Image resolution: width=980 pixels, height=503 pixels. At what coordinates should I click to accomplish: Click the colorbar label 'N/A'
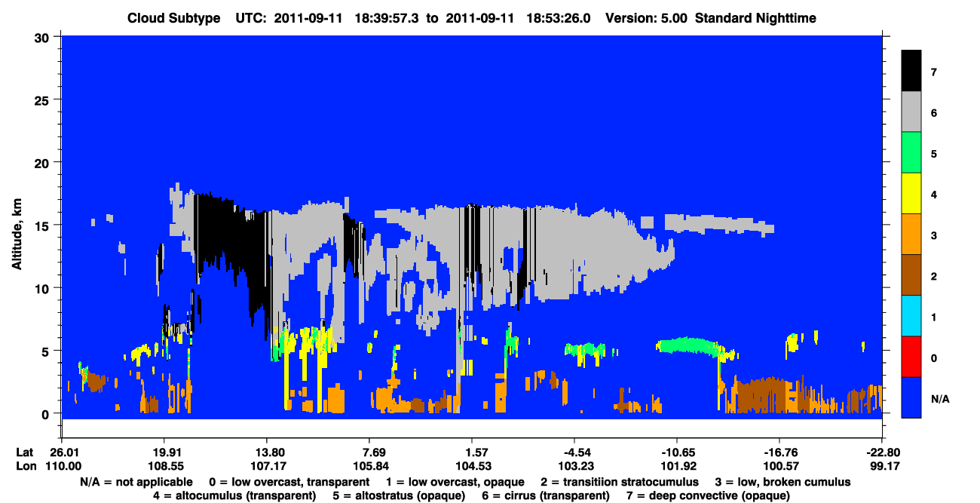click(x=940, y=398)
